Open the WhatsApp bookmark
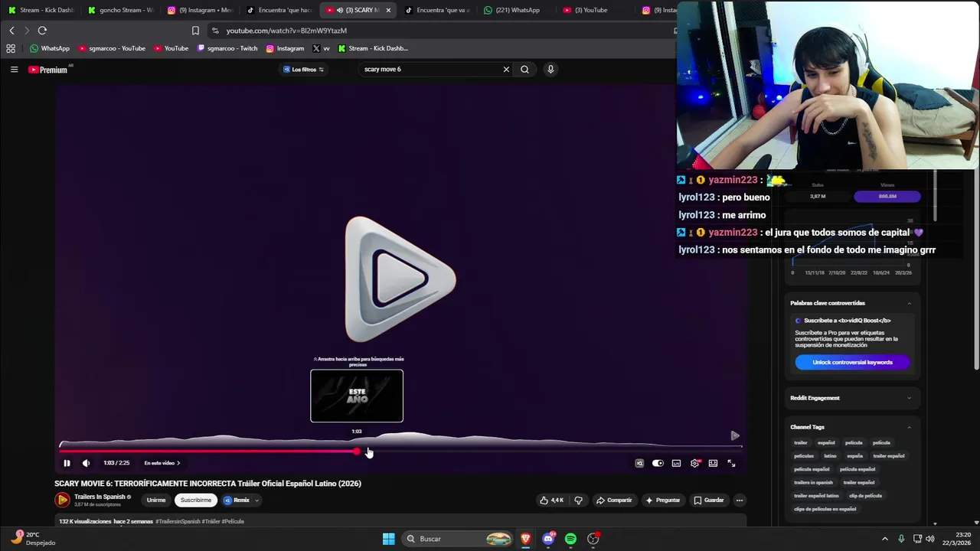The height and width of the screenshot is (551, 980). point(50,48)
